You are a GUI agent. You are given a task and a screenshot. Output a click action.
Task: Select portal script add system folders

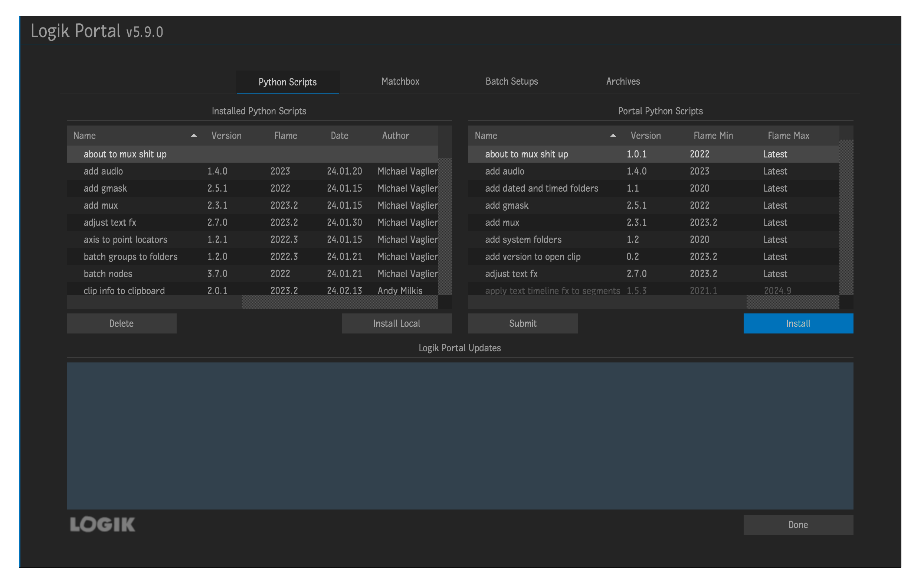coord(523,240)
